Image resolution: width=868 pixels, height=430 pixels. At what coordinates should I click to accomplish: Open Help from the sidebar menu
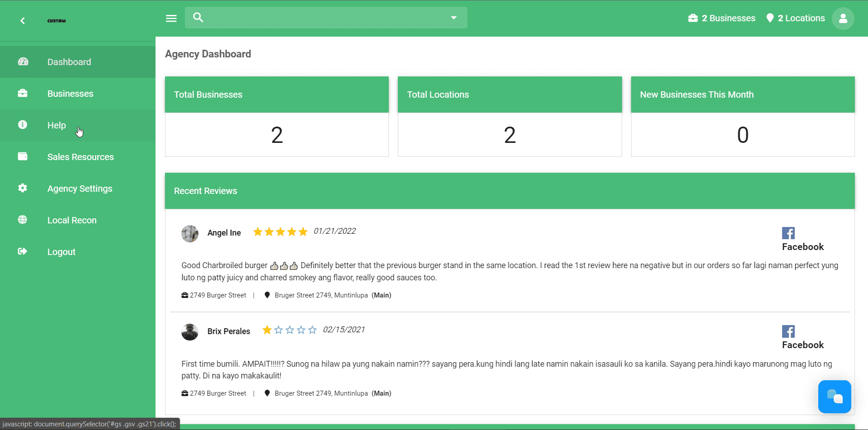[x=56, y=125]
